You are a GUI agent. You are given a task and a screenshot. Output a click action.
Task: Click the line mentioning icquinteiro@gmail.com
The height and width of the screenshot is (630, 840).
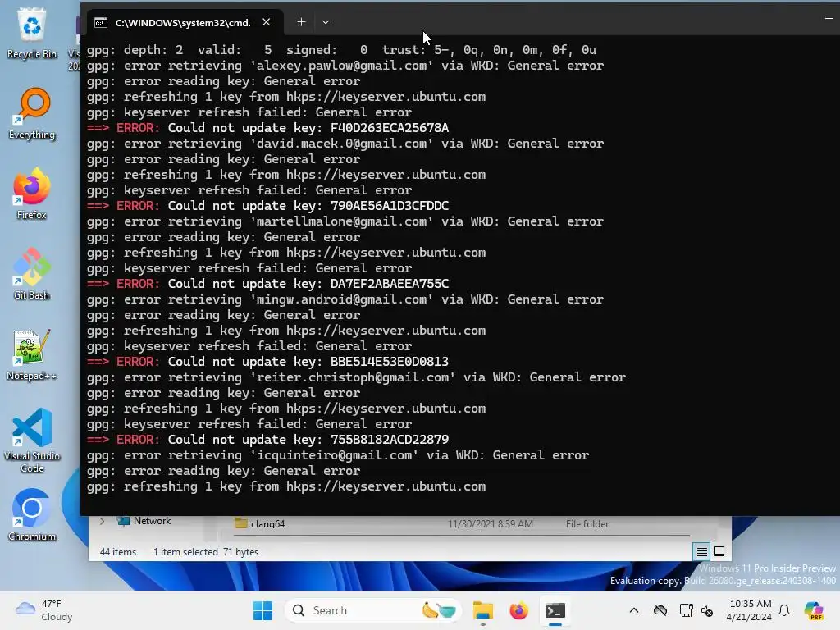pyautogui.click(x=338, y=455)
